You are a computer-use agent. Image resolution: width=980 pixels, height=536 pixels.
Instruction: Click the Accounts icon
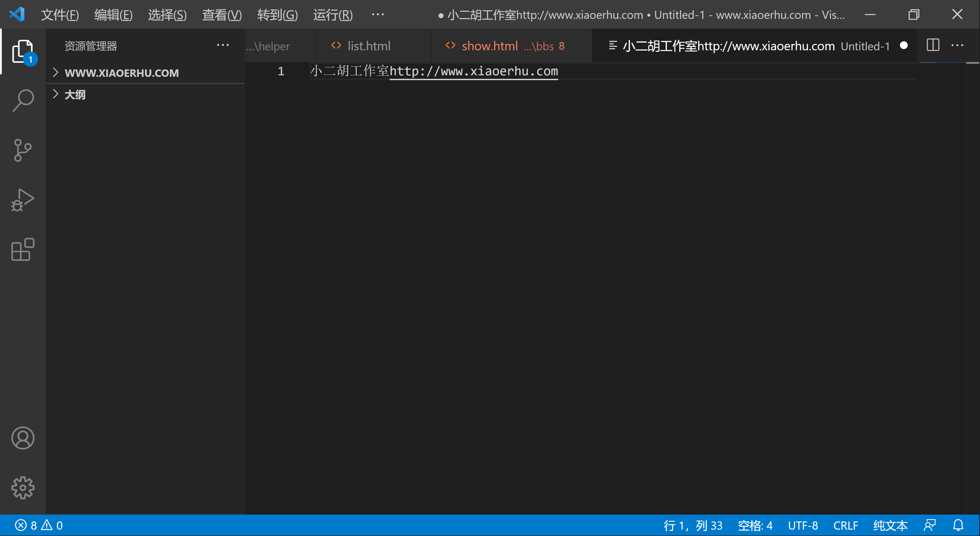[x=23, y=438]
